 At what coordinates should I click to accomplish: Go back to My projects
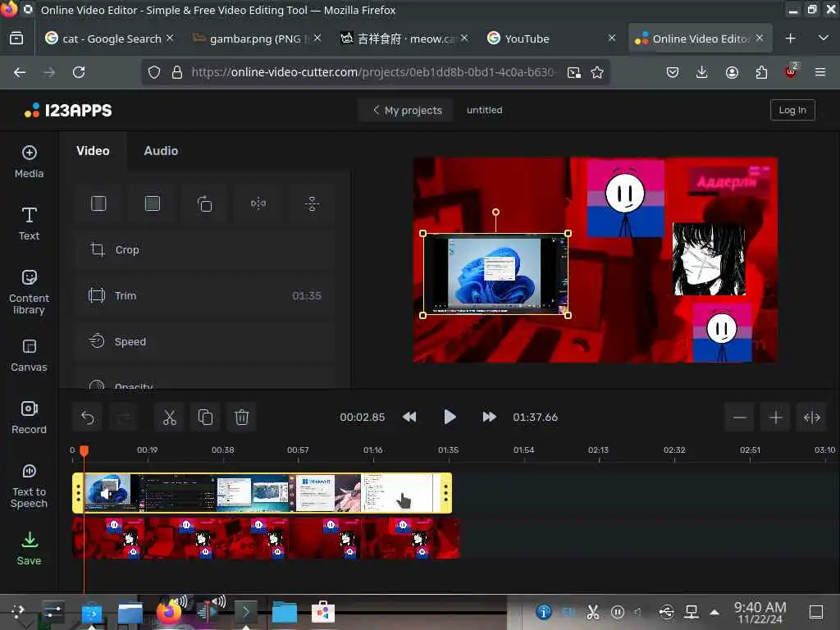(x=407, y=111)
